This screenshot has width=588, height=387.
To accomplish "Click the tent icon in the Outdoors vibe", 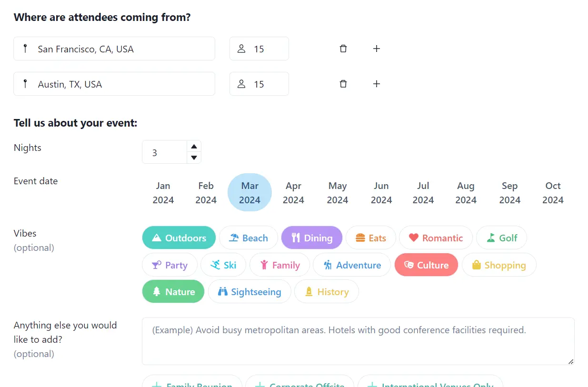I will [x=157, y=237].
